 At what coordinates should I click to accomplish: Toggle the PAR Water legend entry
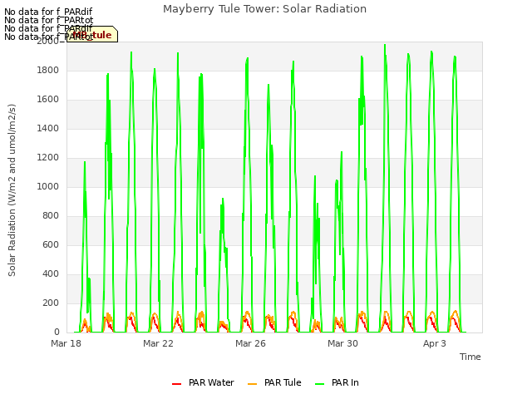[203, 382]
